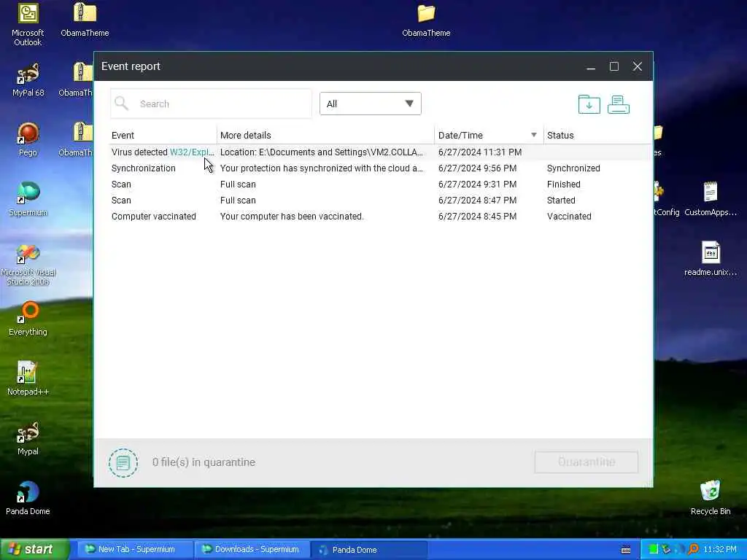Minimize the Event report window

click(x=591, y=66)
